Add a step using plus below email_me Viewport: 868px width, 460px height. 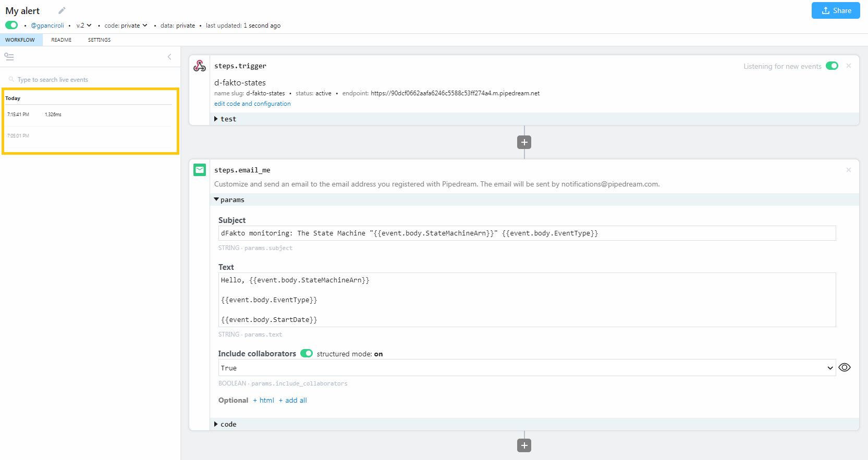(524, 445)
